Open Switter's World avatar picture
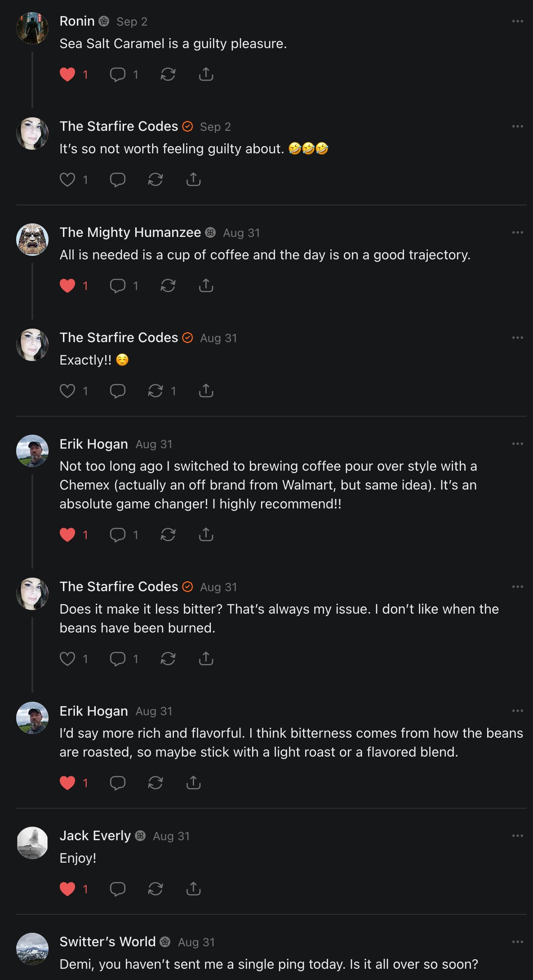The height and width of the screenshot is (980, 533). [32, 949]
